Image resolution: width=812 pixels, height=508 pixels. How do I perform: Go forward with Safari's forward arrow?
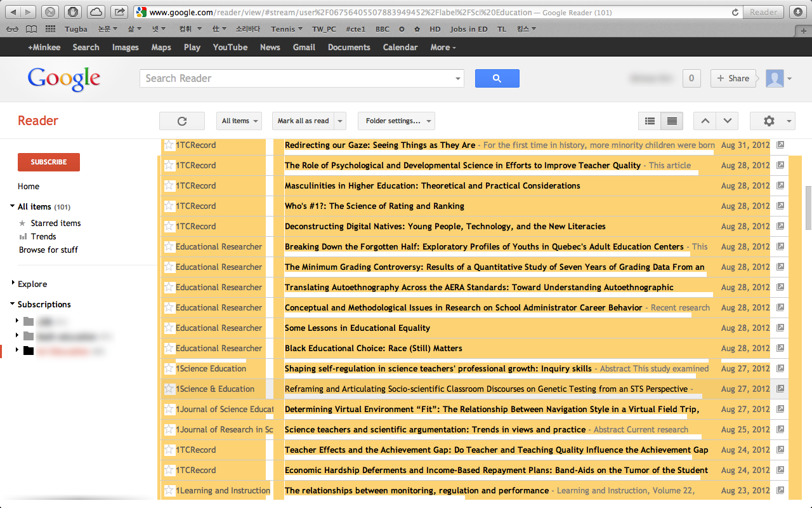(29, 12)
